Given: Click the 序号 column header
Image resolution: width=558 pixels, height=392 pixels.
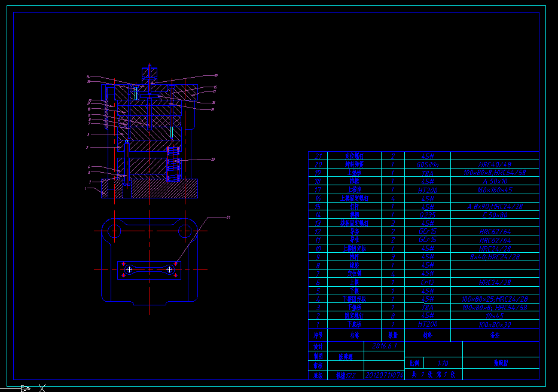Looking at the screenshot, I should (x=318, y=335).
